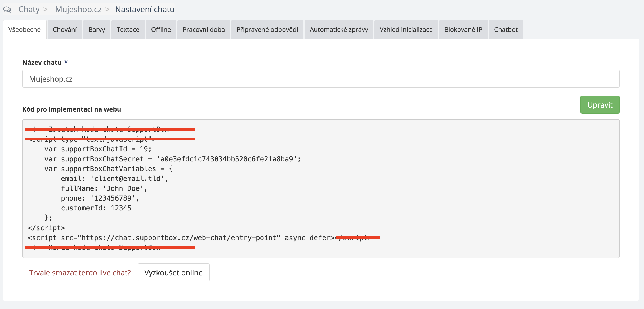Click the fullName: 'John Doe' line
Image resolution: width=644 pixels, height=309 pixels.
[x=104, y=188]
